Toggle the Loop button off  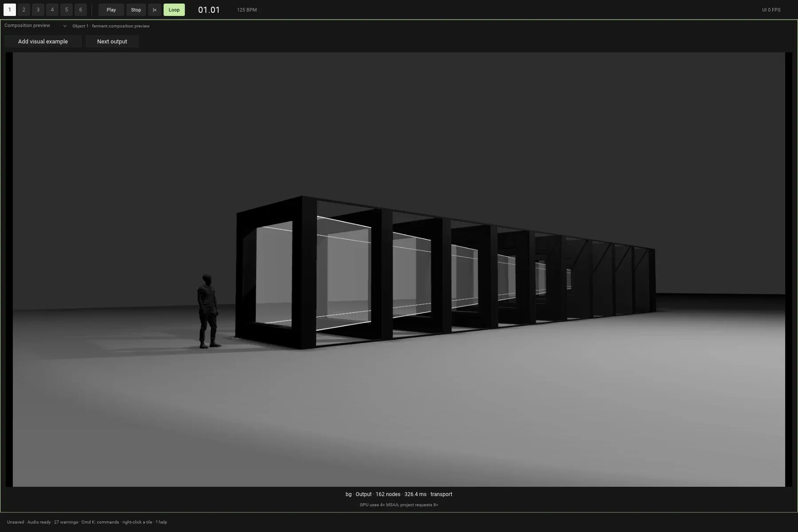174,10
